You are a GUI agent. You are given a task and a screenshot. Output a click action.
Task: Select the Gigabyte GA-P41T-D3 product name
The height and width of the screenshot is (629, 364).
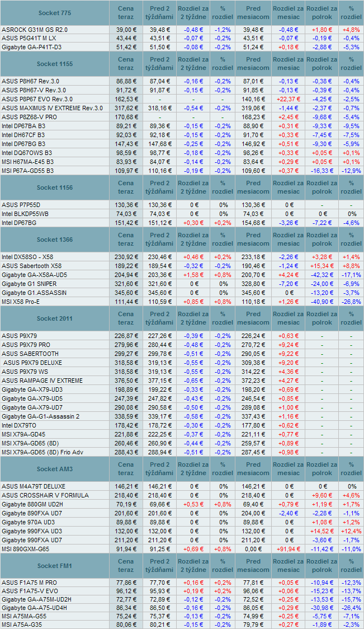tap(32, 47)
